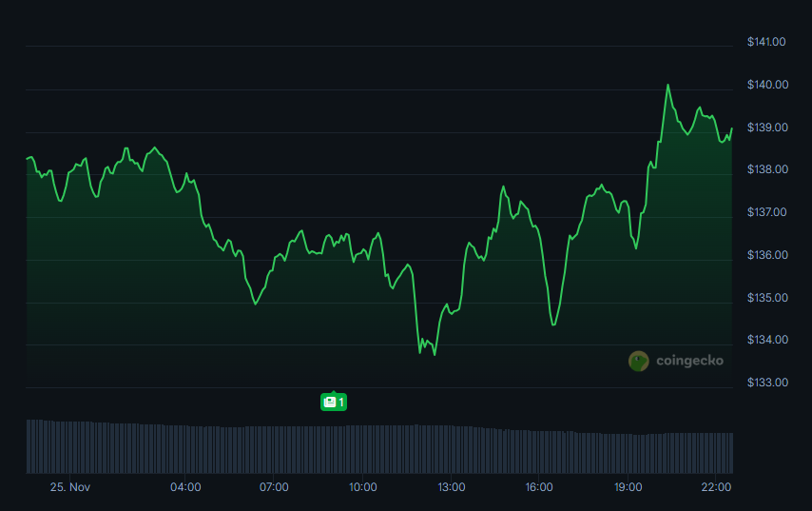Click the $134.00 price axis label

[766, 340]
